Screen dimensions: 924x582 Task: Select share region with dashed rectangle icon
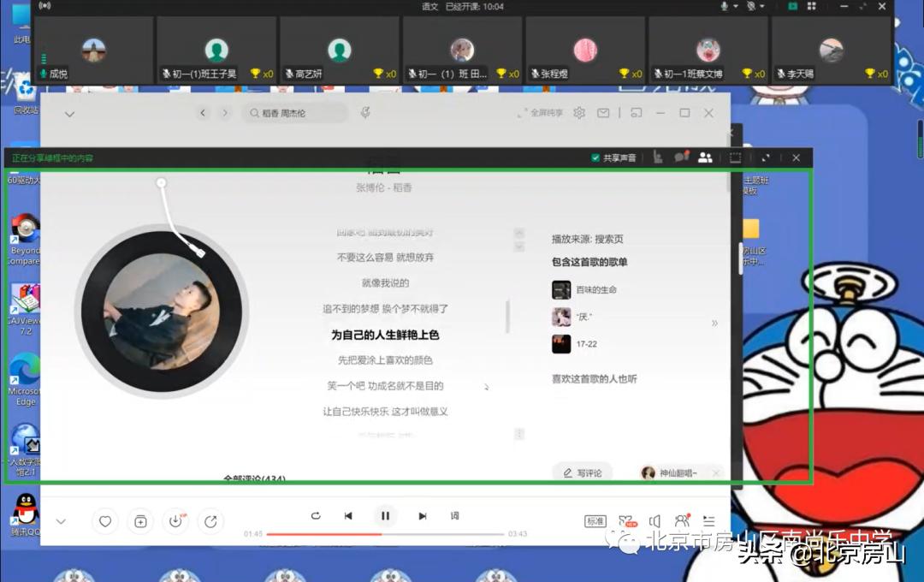735,157
